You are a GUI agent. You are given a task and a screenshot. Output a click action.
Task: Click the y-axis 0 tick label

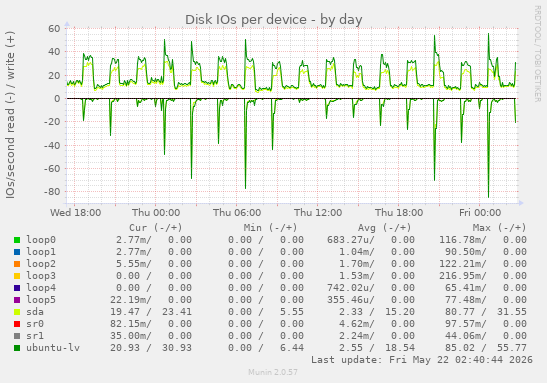pos(57,99)
